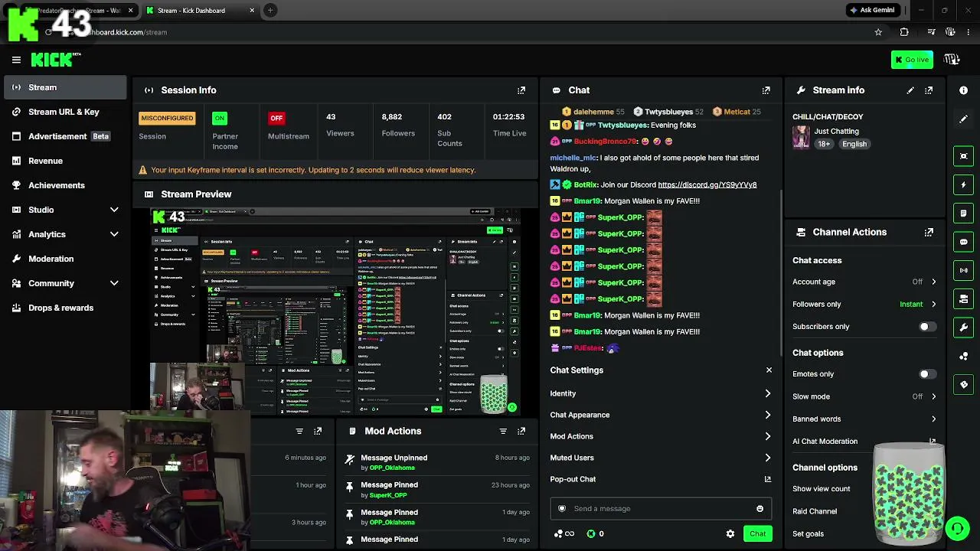This screenshot has width=980, height=551.
Task: Open Banned words setting chevron
Action: click(x=933, y=419)
